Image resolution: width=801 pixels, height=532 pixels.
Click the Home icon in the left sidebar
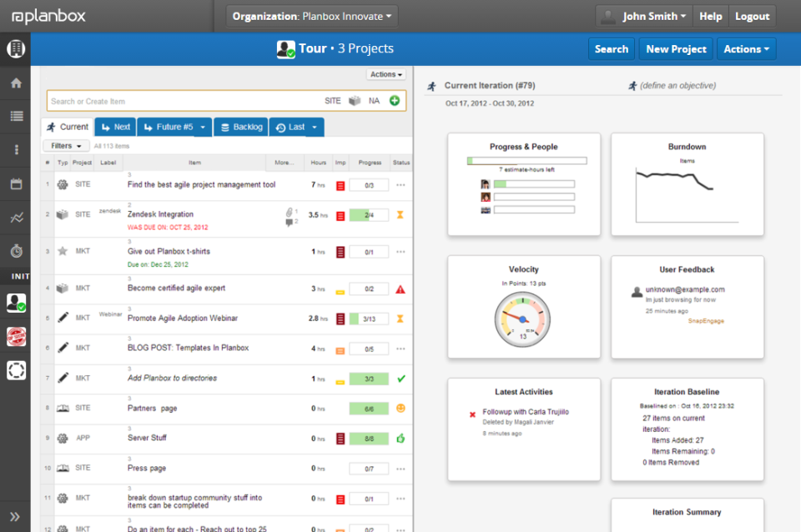16,83
